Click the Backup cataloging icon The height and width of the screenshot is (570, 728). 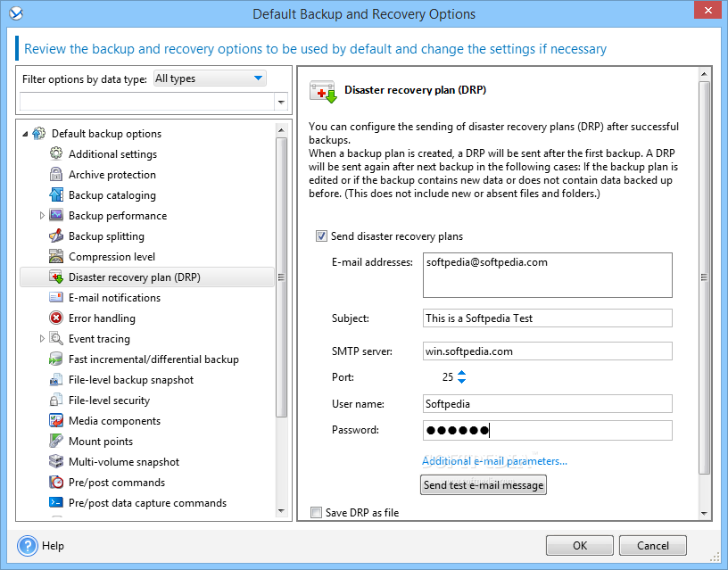(56, 194)
